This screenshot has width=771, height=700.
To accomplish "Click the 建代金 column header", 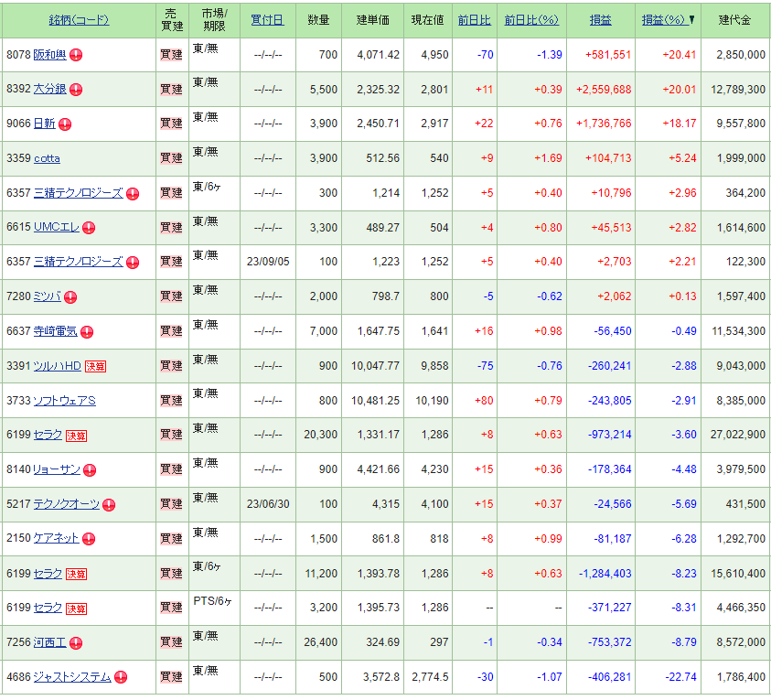I will pyautogui.click(x=734, y=20).
